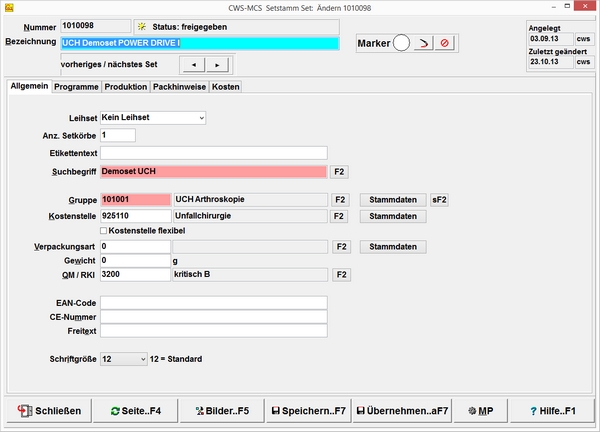
Task: Click the red prohibition Marker button
Action: [x=444, y=43]
